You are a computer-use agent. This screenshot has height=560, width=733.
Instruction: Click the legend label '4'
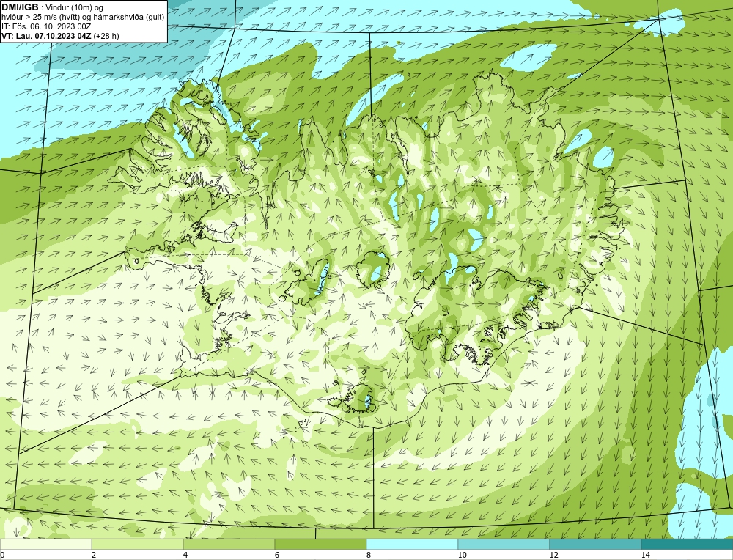pos(185,555)
